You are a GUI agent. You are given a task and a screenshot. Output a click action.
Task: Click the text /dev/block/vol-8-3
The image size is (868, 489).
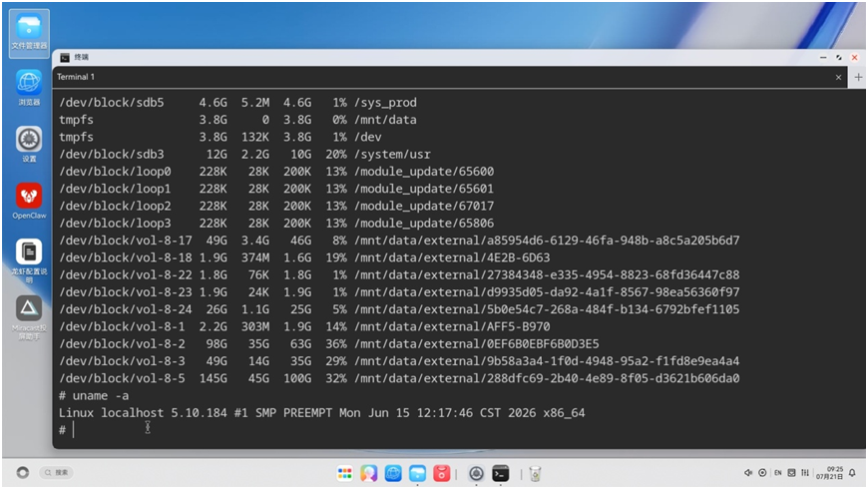coord(122,360)
